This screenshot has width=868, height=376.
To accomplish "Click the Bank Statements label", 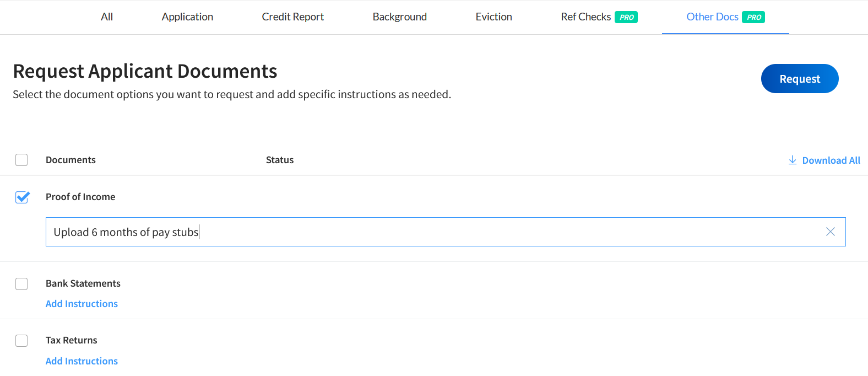I will click(x=83, y=283).
